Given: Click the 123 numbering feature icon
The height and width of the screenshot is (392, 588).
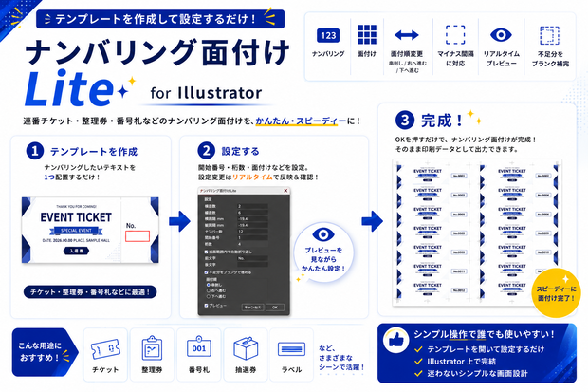Looking at the screenshot, I should point(328,35).
